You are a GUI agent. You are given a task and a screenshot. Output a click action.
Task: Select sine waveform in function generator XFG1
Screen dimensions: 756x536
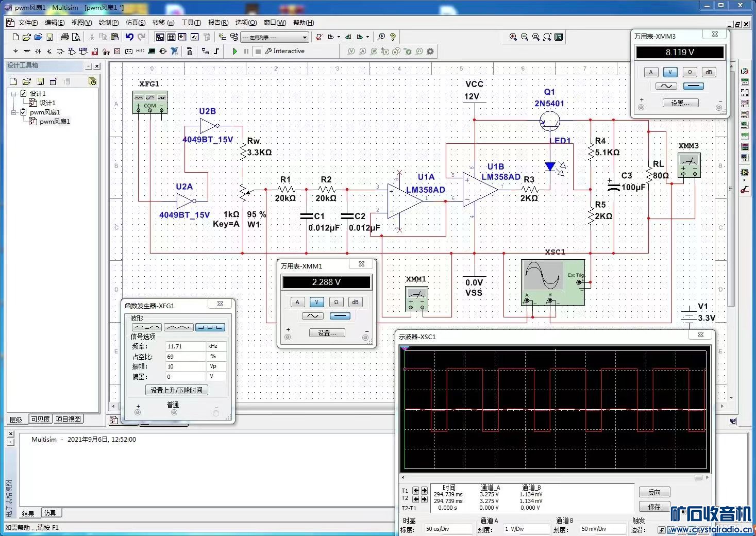(147, 327)
